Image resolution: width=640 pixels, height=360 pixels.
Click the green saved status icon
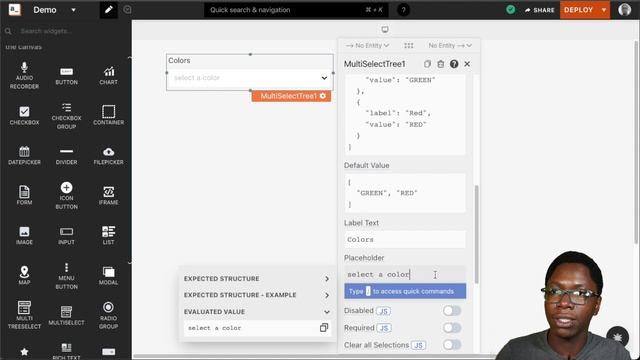point(510,10)
